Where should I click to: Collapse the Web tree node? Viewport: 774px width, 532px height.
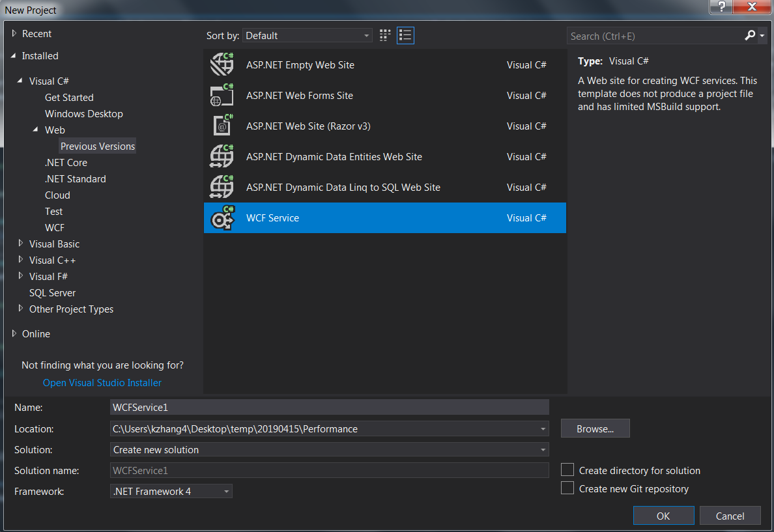pos(36,130)
